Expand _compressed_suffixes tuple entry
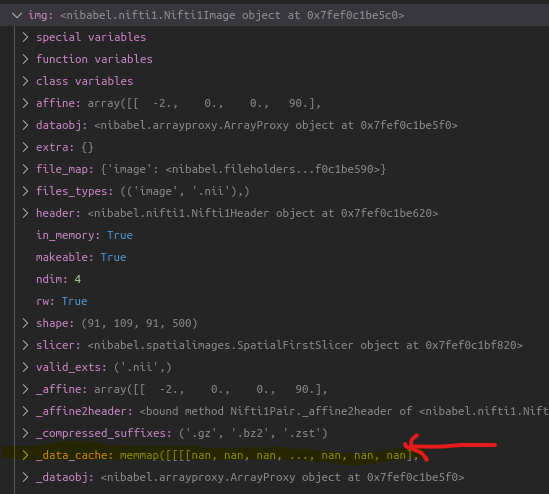This screenshot has height=494, width=549. [25, 433]
